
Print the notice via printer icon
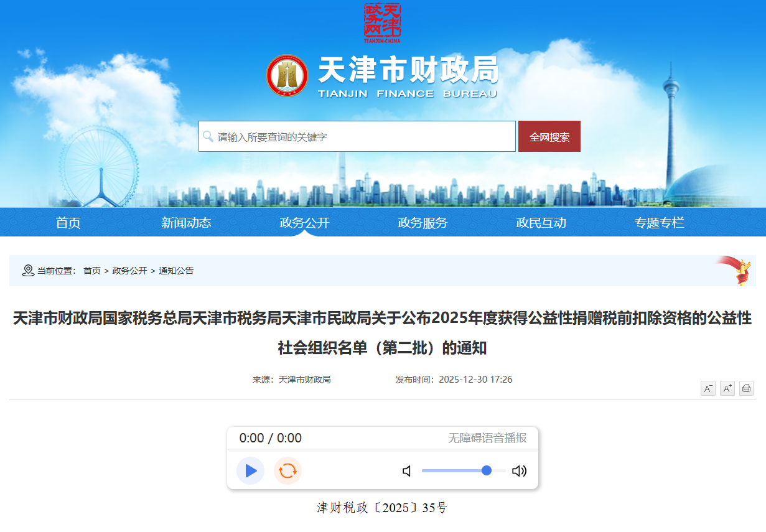(x=745, y=388)
